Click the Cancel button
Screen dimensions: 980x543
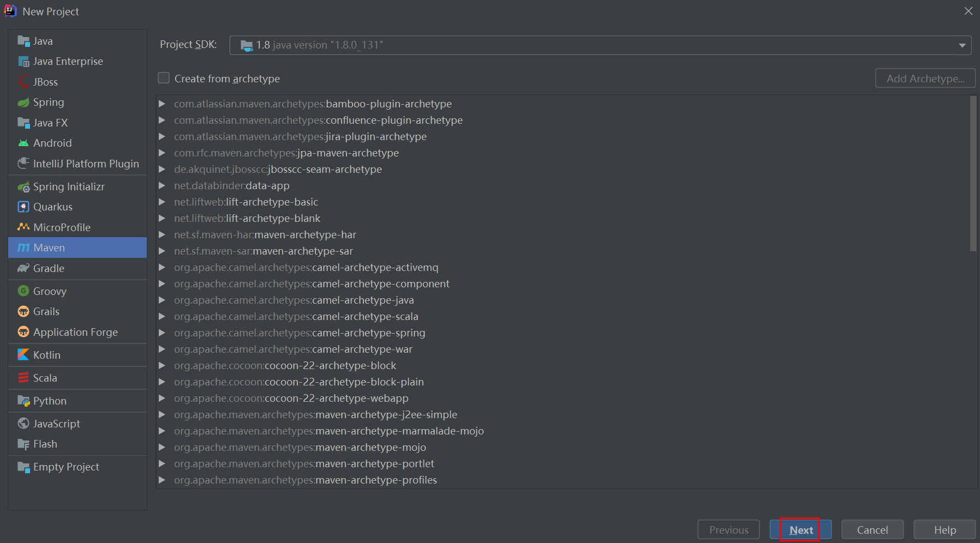coord(873,529)
